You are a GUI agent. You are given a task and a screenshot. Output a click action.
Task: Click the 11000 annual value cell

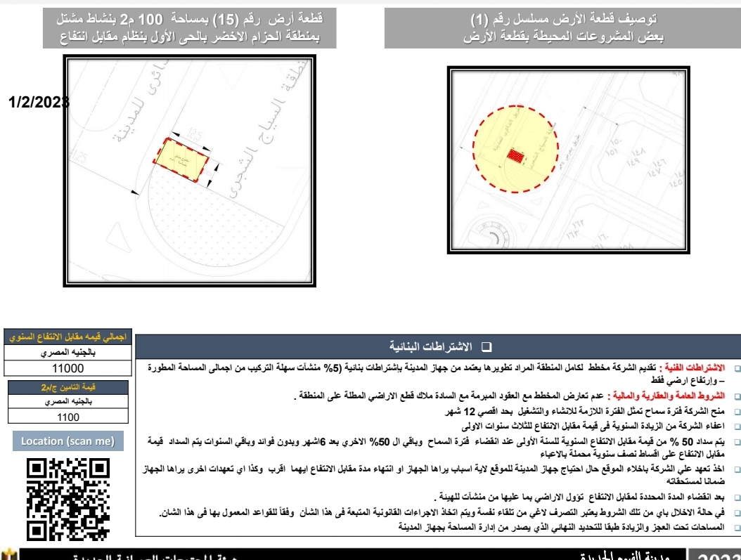pos(67,368)
